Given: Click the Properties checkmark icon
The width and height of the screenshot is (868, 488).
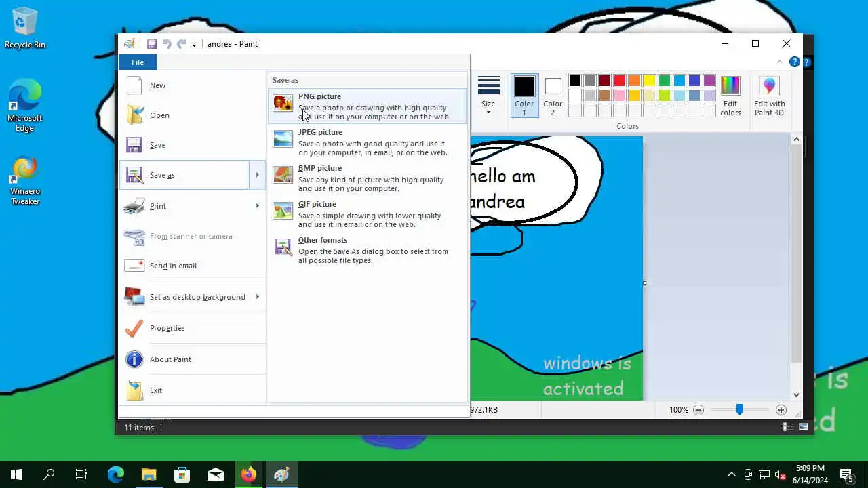Looking at the screenshot, I should tap(134, 328).
